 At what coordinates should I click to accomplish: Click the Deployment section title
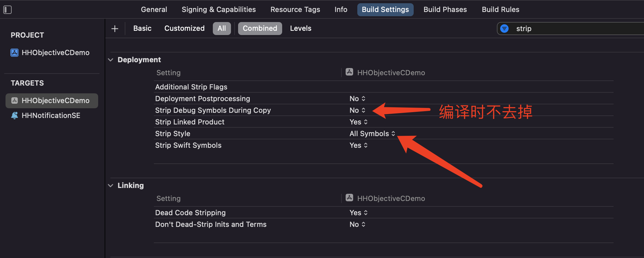139,60
